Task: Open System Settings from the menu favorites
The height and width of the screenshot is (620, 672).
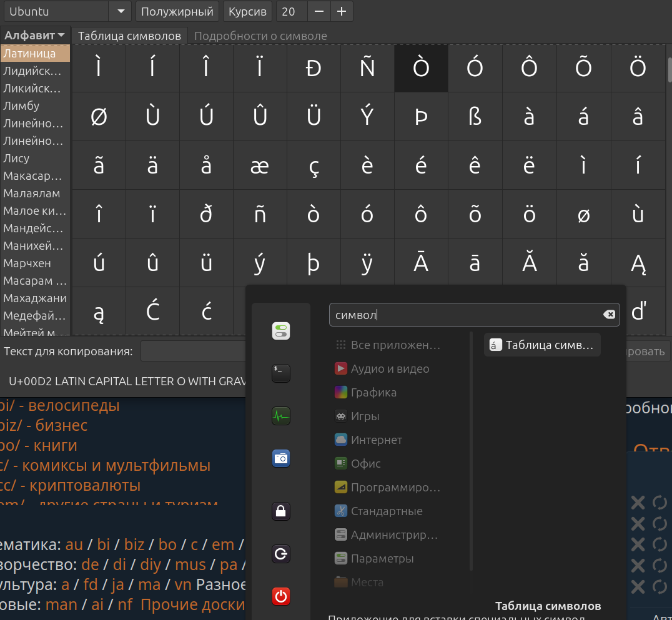Action: coord(280,331)
